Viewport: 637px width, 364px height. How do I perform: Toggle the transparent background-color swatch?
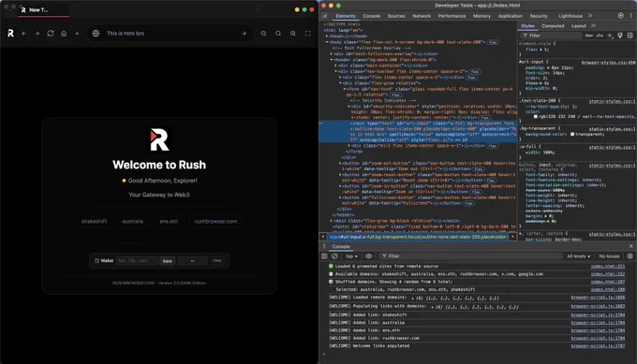[x=572, y=135]
